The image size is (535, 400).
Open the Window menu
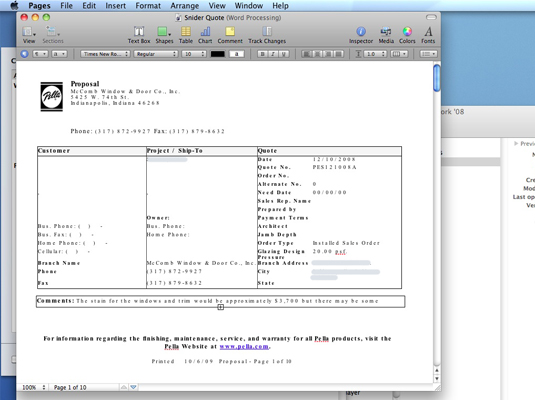249,5
